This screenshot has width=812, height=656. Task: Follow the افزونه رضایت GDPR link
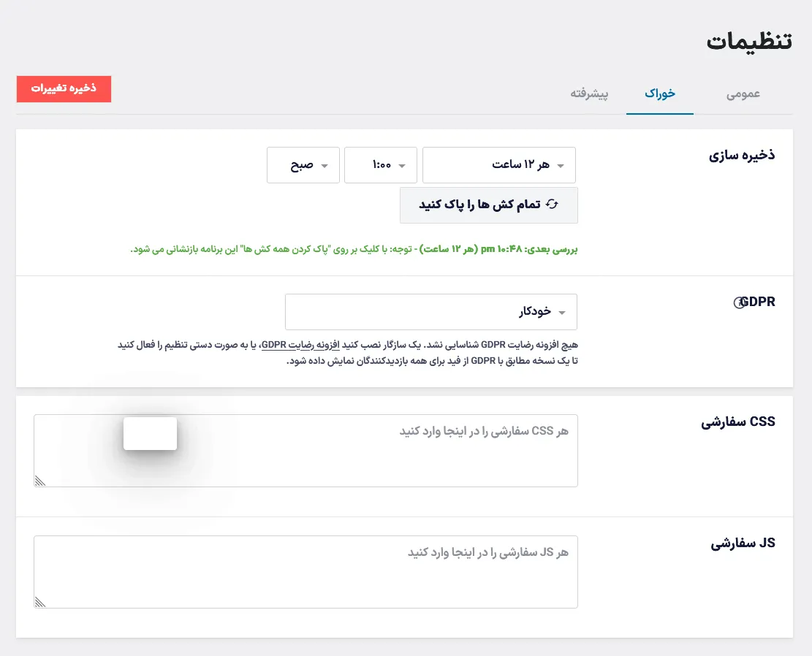tap(300, 345)
